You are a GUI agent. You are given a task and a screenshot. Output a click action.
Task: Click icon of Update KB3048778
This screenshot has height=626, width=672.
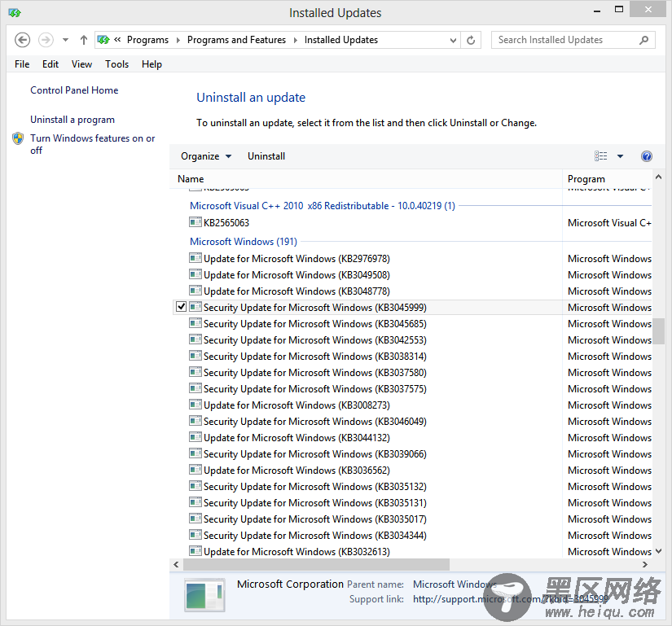click(195, 291)
